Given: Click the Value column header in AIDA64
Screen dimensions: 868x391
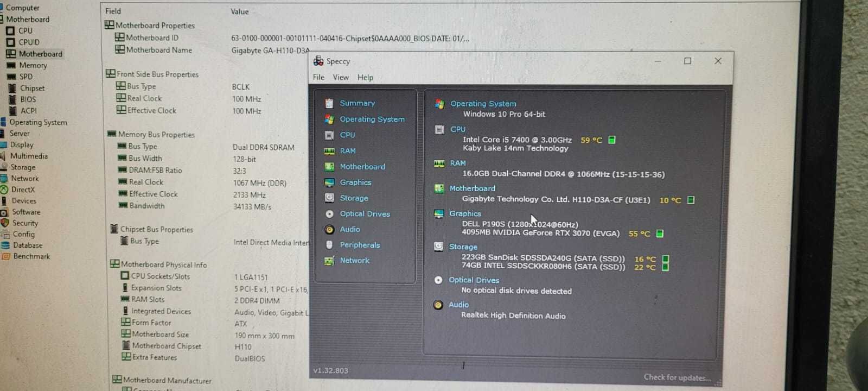Looking at the screenshot, I should [239, 11].
